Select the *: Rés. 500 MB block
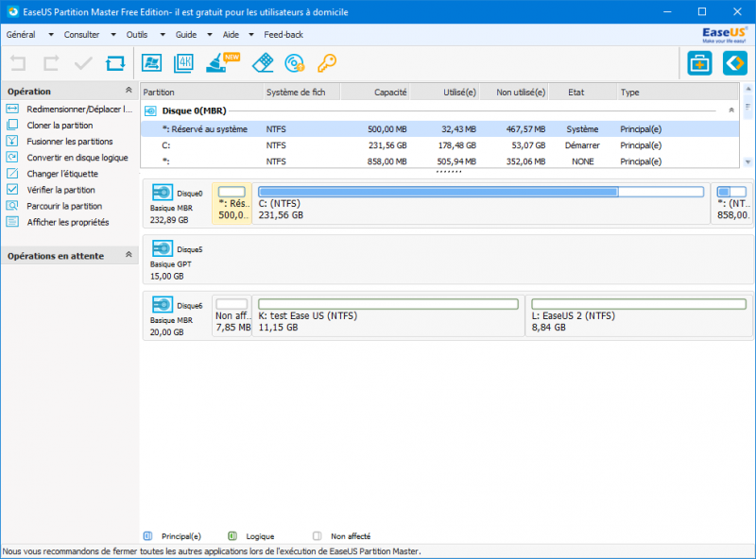 tap(232, 203)
